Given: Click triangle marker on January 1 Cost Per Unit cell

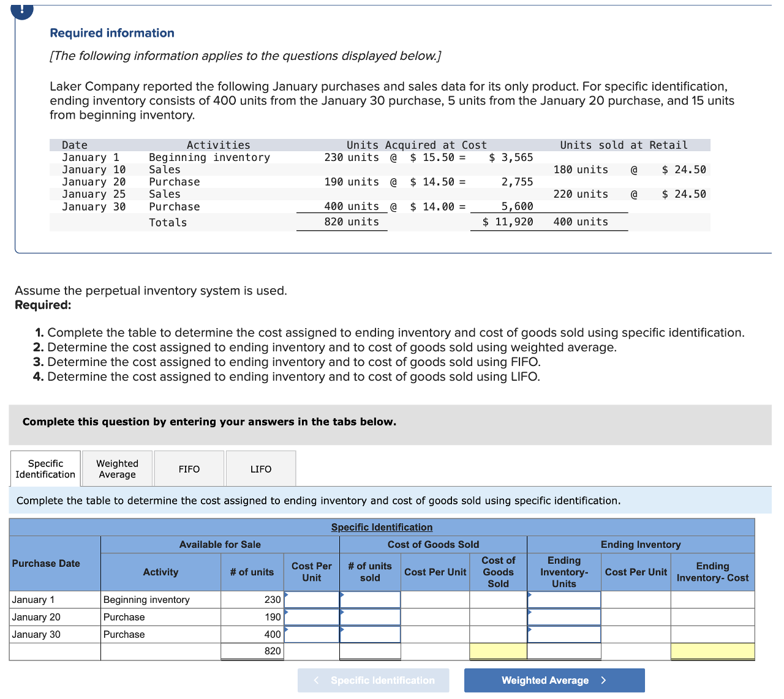Looking at the screenshot, I should tap(285, 594).
